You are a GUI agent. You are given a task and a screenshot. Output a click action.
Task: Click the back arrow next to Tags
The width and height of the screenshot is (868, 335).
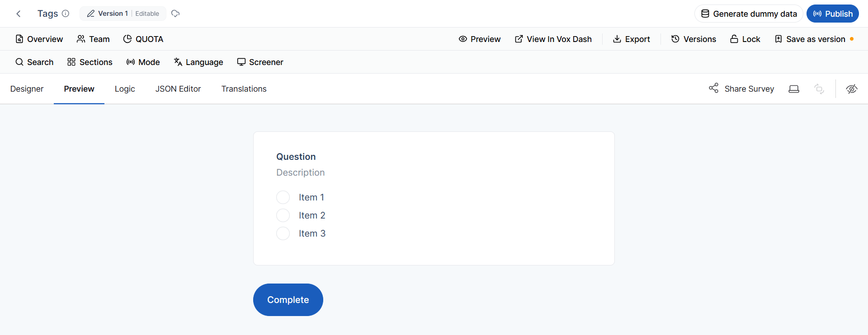tap(19, 14)
